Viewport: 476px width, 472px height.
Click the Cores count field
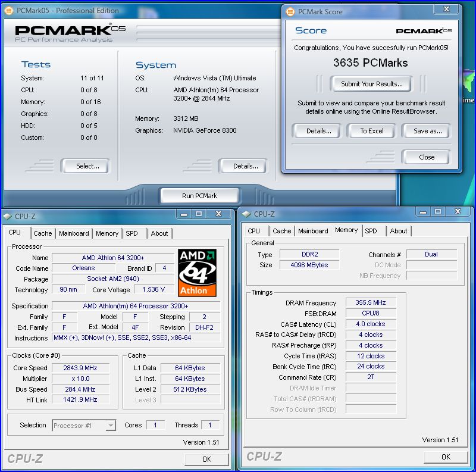coord(155,425)
